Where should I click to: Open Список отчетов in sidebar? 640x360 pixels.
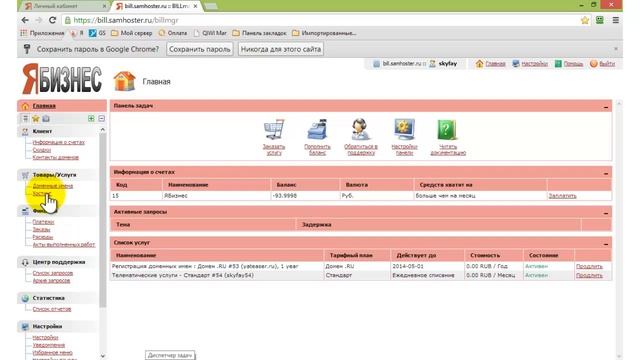click(x=52, y=309)
